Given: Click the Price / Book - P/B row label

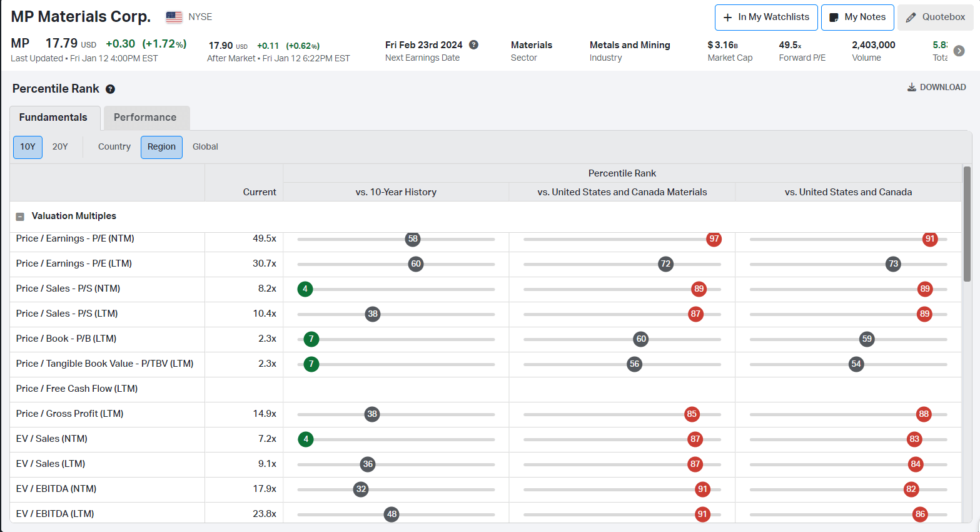Looking at the screenshot, I should tap(66, 339).
